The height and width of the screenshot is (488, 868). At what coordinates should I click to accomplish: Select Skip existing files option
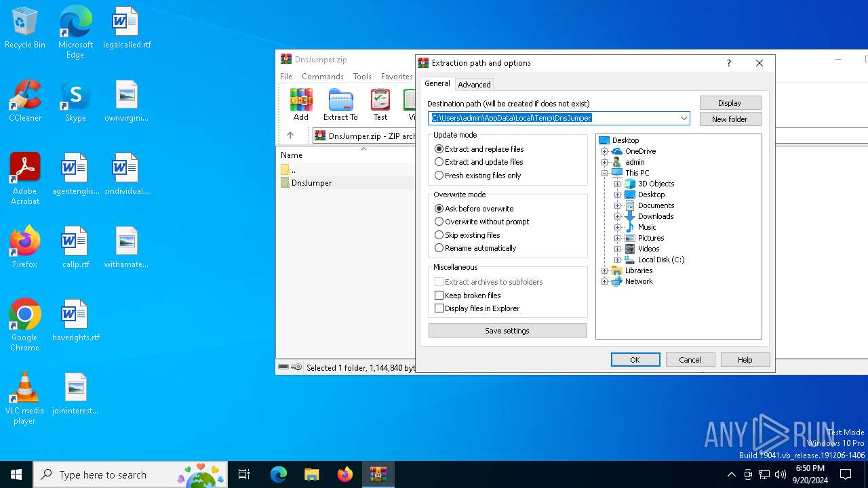467,235
